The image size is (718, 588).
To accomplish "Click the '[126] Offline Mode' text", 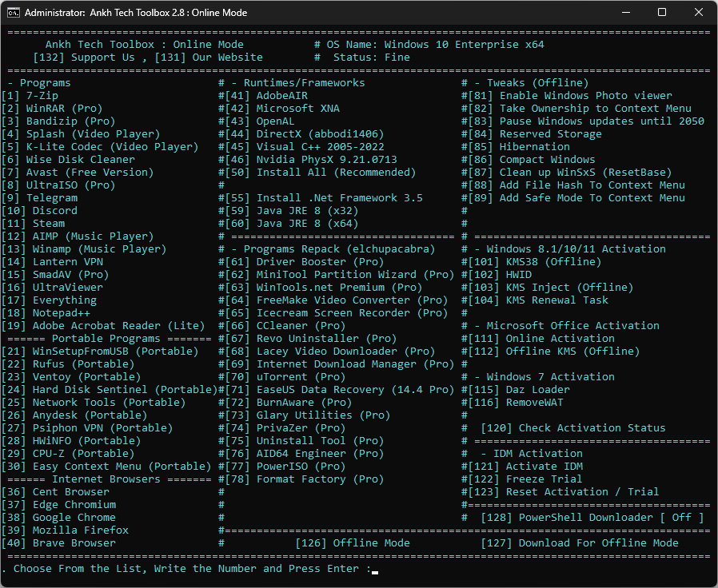I will (353, 544).
